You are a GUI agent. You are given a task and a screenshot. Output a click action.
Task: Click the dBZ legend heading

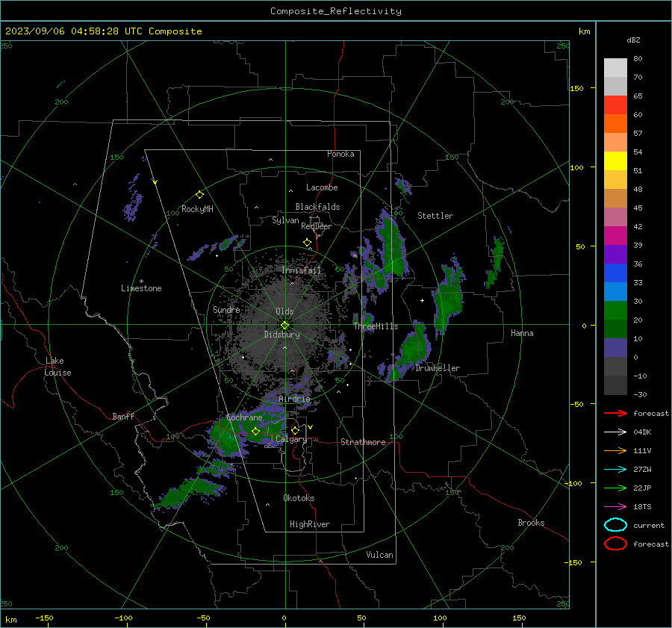coord(633,40)
